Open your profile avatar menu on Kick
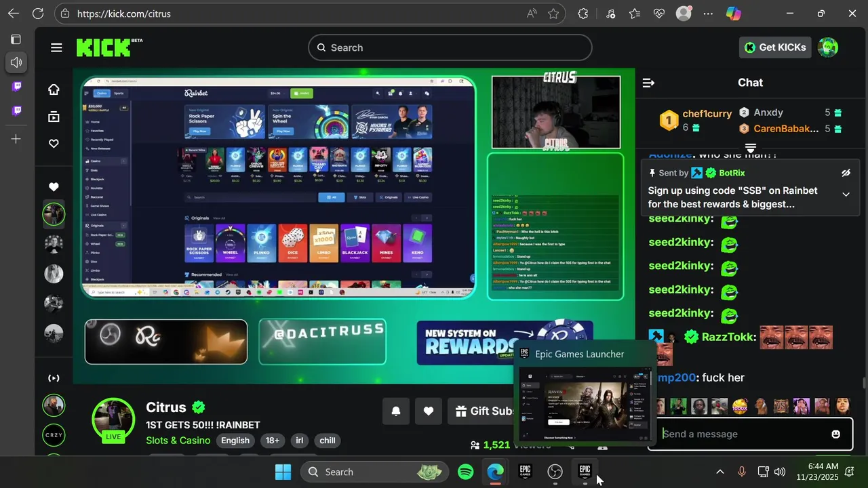 828,47
